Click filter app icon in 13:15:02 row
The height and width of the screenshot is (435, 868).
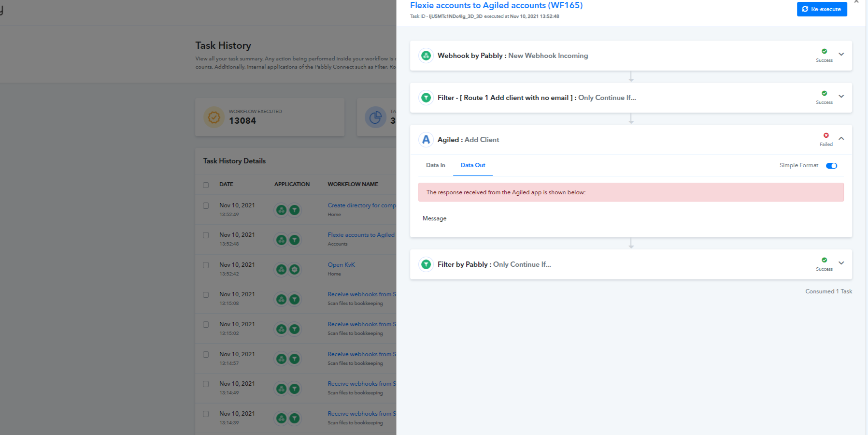point(294,329)
